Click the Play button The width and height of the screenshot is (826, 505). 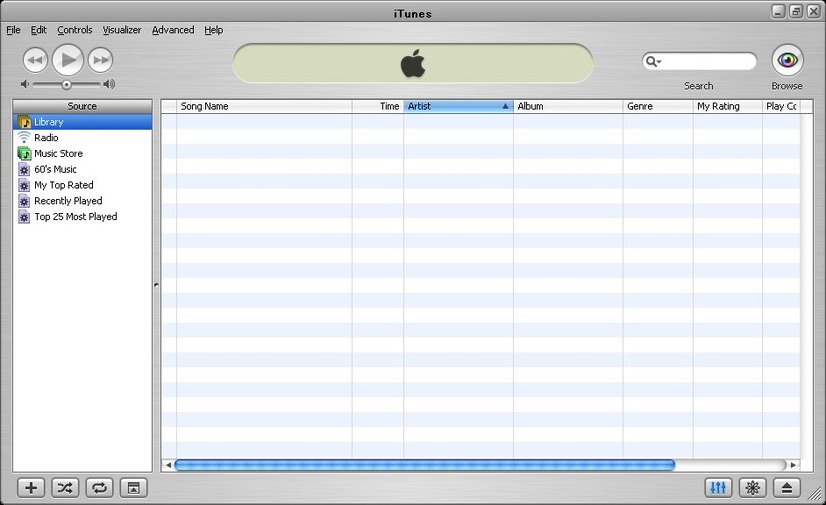point(68,60)
